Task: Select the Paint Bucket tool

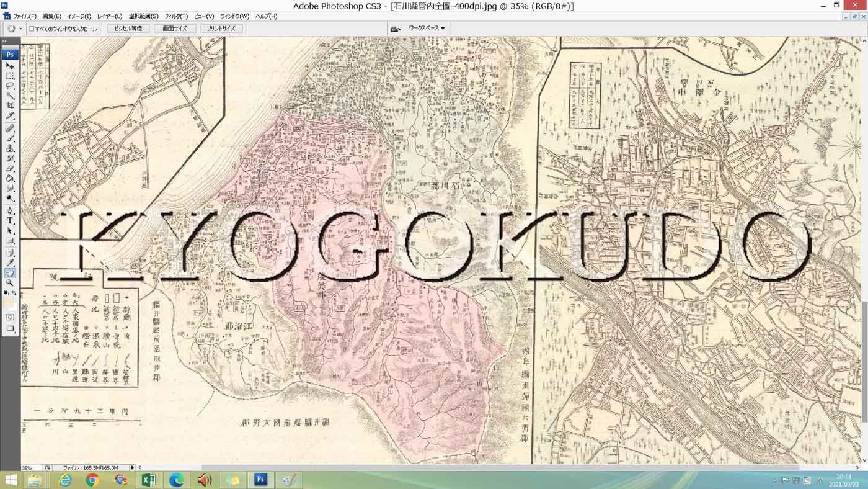Action: coord(10,177)
